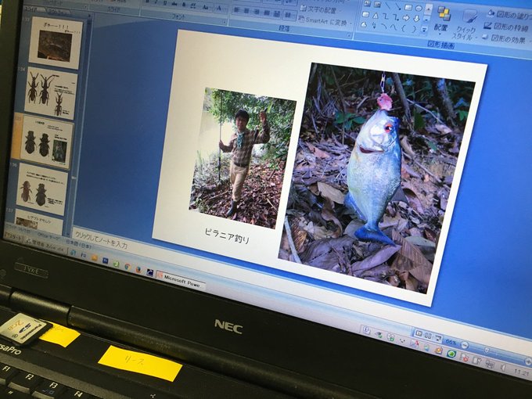532x399 pixels.
Task: Click zoom out minus button
Action: point(465,345)
